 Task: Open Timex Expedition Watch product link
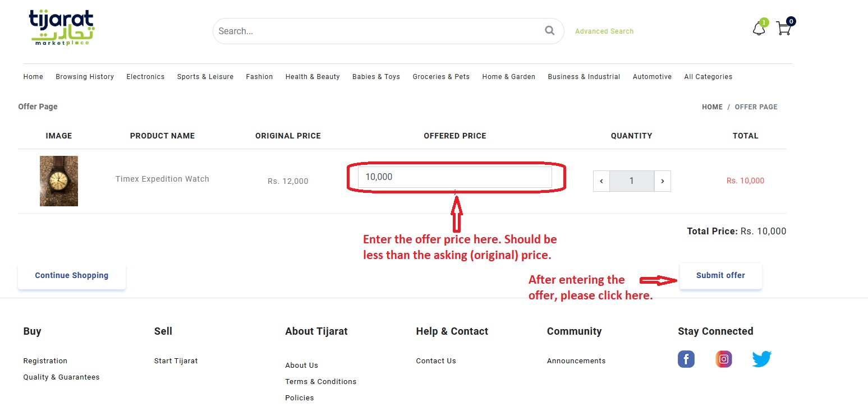162,179
